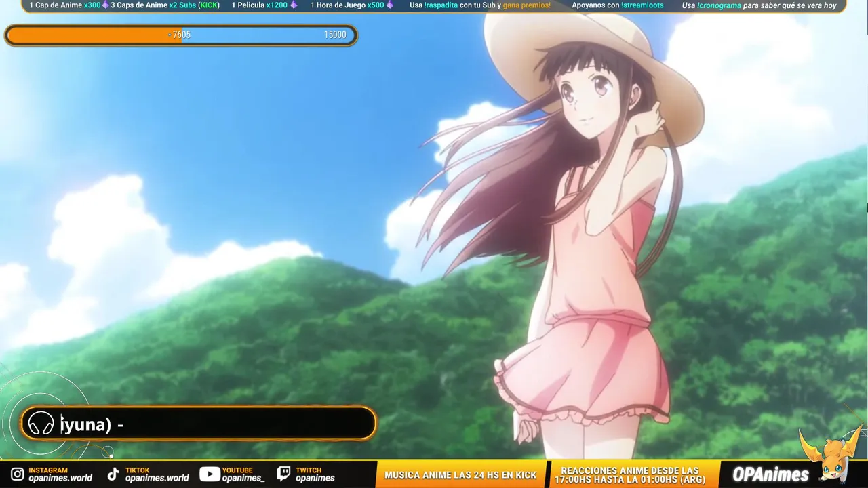Click the 7605 progress value
This screenshot has width=868, height=488.
click(x=180, y=35)
